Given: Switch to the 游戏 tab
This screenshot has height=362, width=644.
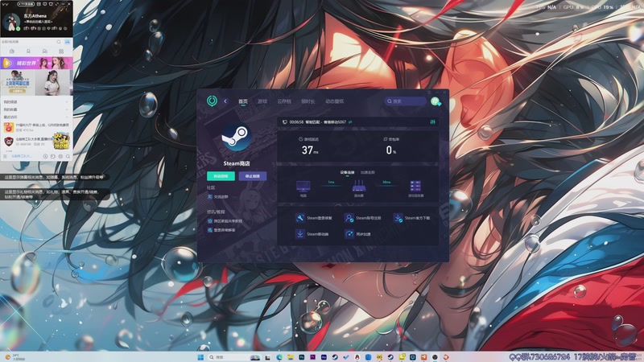Looking at the screenshot, I should 262,101.
